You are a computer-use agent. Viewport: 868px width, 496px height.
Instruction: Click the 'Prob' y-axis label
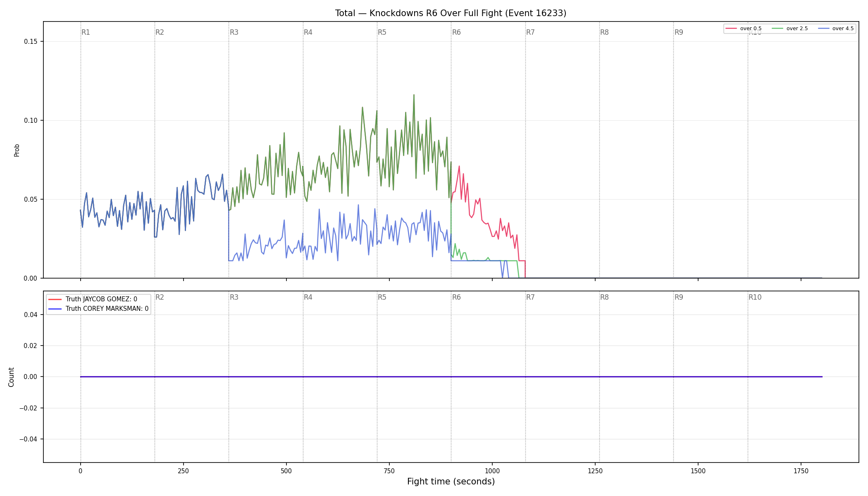coord(17,150)
